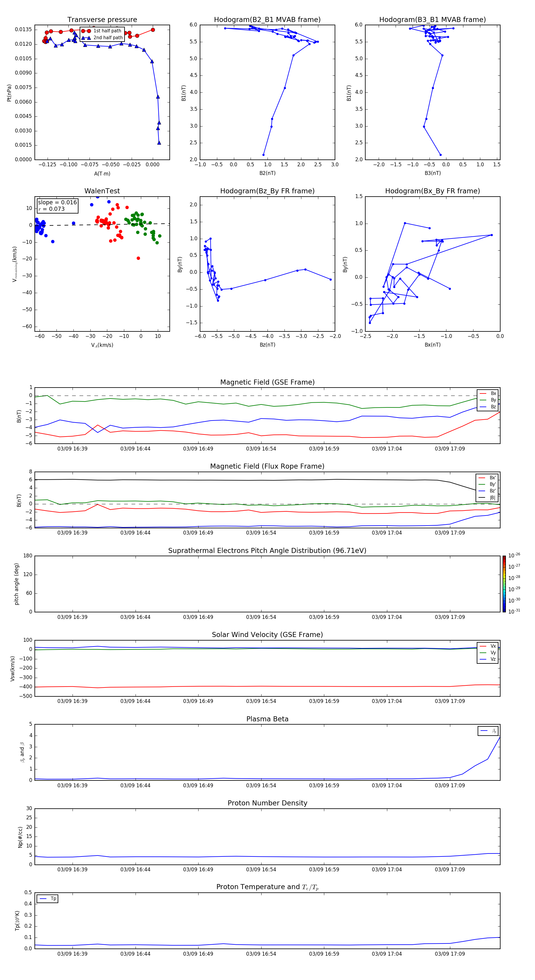Click the "Transverse pressure" plot title
Image resolution: width=535 pixels, height=980 pixels.
click(x=102, y=20)
